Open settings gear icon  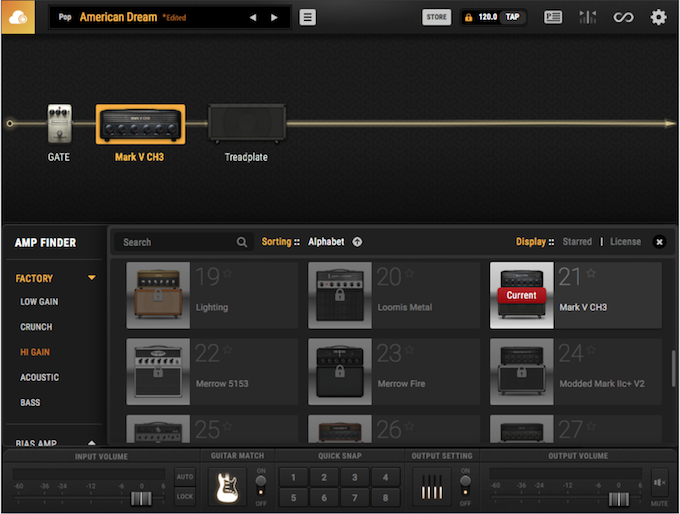tap(658, 17)
